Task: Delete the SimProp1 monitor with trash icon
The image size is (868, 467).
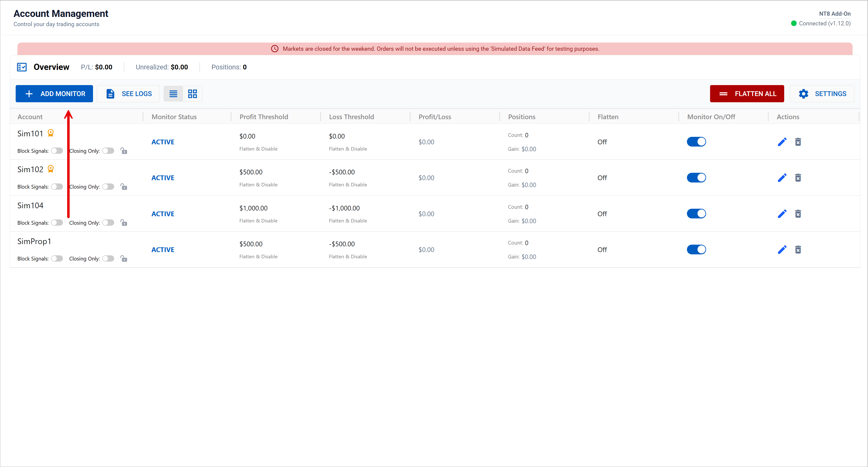Action: coord(798,250)
